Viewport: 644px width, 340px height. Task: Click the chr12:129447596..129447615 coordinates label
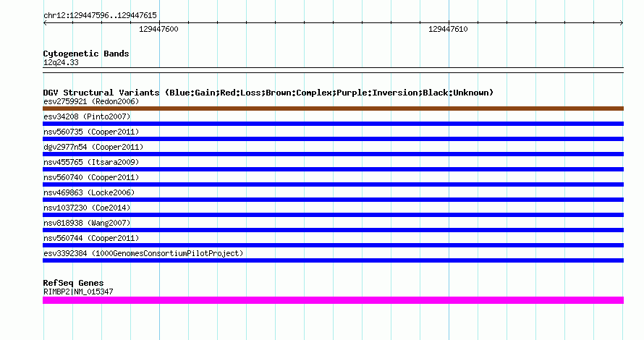pyautogui.click(x=100, y=16)
